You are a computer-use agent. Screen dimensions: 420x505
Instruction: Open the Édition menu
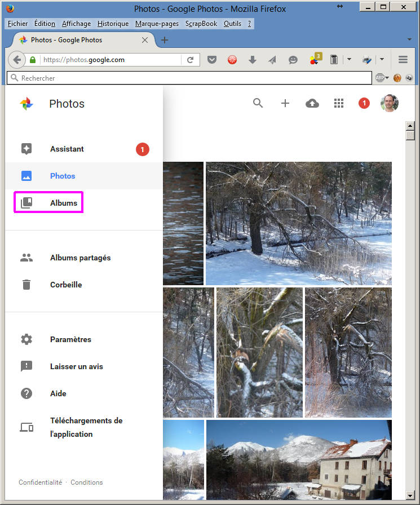click(45, 24)
